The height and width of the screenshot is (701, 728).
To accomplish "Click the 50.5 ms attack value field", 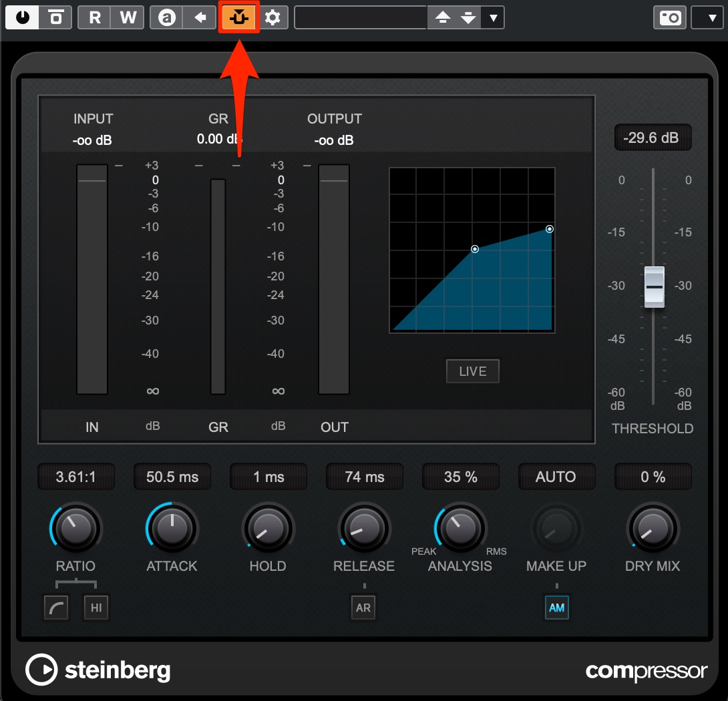I will coord(172,476).
